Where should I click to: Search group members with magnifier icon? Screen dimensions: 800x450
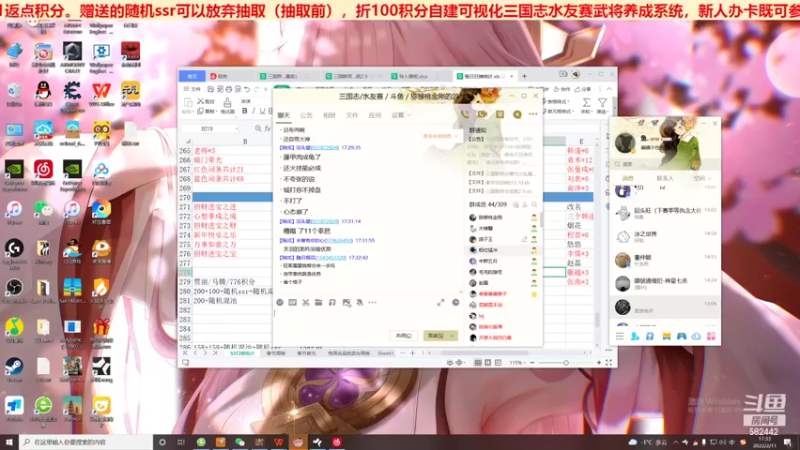[x=534, y=205]
